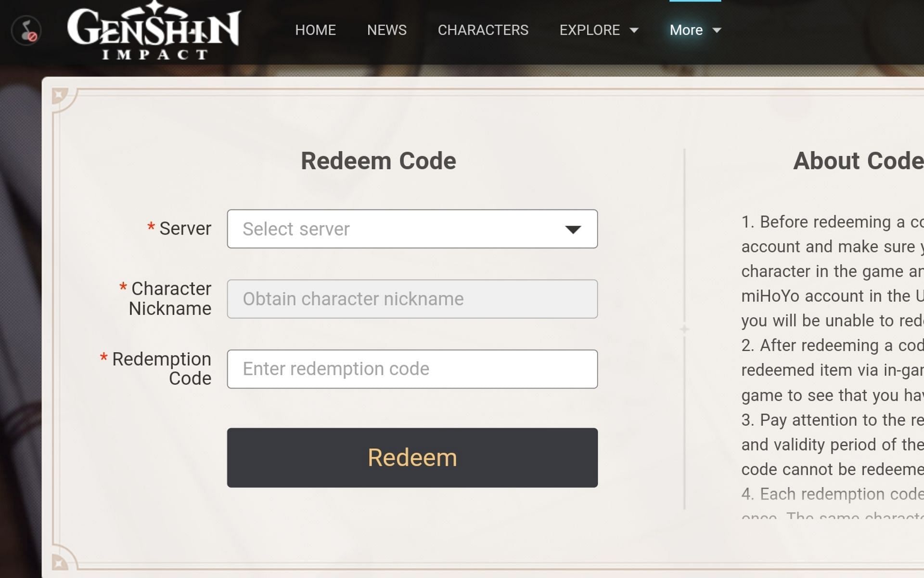The height and width of the screenshot is (578, 924).
Task: Click the top-left corner ornament of panel
Action: point(60,95)
